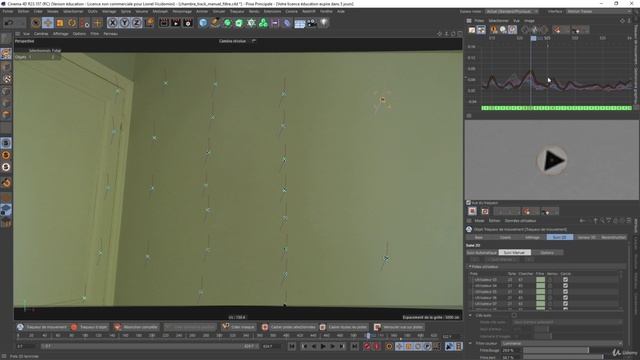The image size is (640, 360).
Task: Toggle Calcul checkbox for Utilisateur 05
Action: coord(565,291)
